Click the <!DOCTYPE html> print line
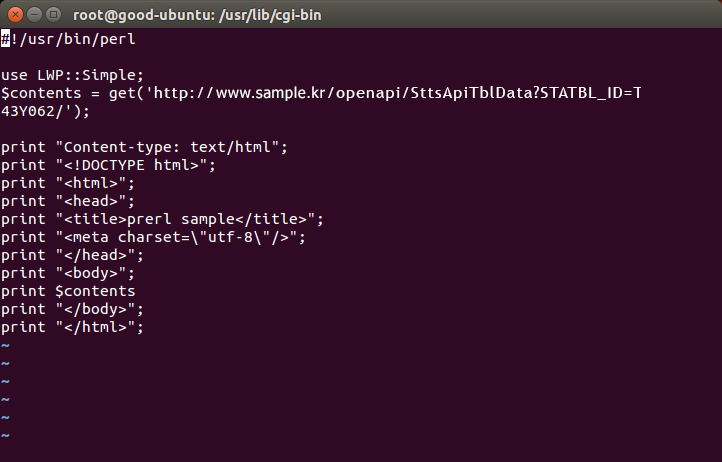Screen dimensions: 722x462 pos(108,165)
